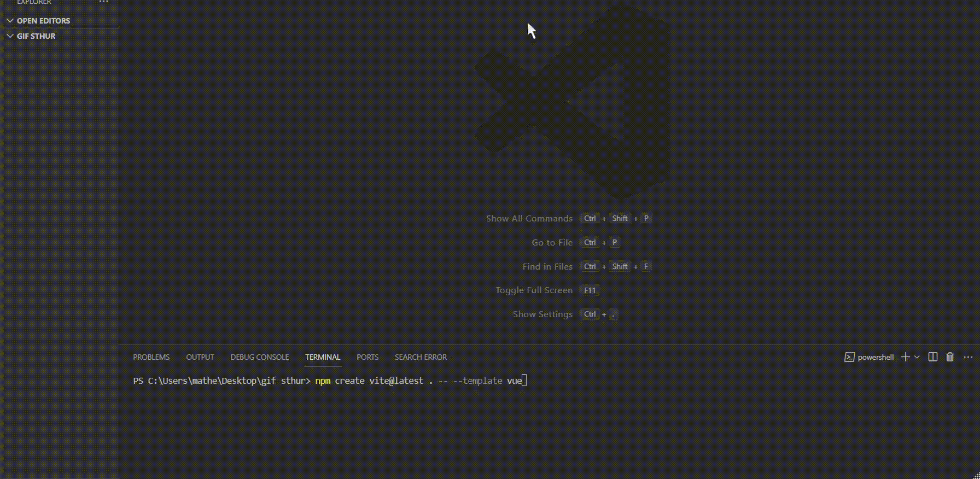The height and width of the screenshot is (479, 980).
Task: Click the Find in Files label
Action: [547, 266]
